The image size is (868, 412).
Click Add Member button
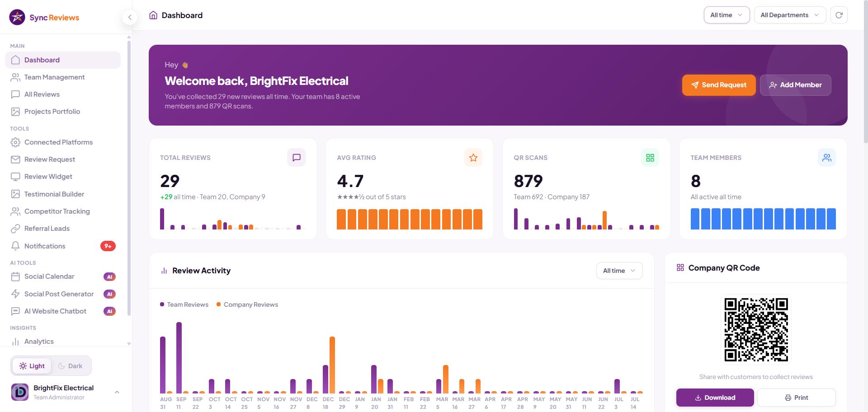point(795,85)
